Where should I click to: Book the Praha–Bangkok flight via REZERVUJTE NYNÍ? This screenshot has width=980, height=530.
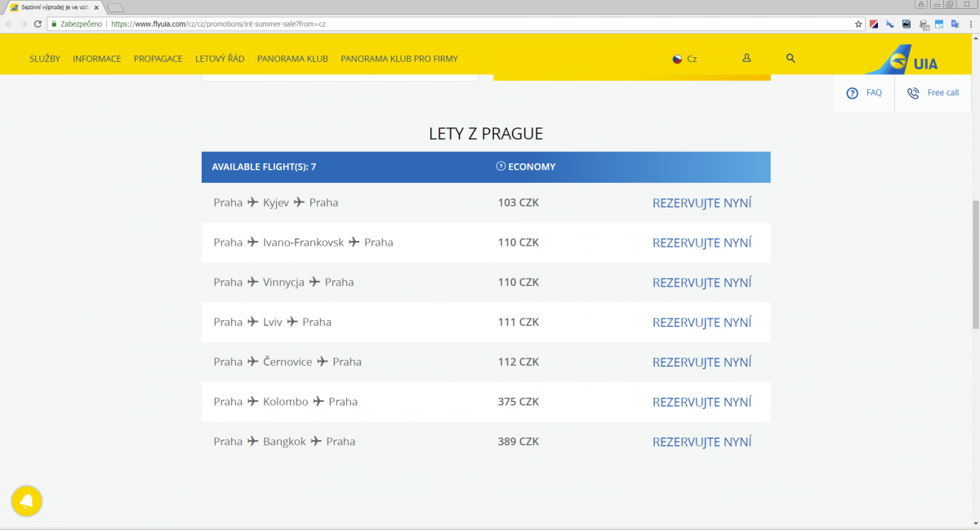click(702, 442)
